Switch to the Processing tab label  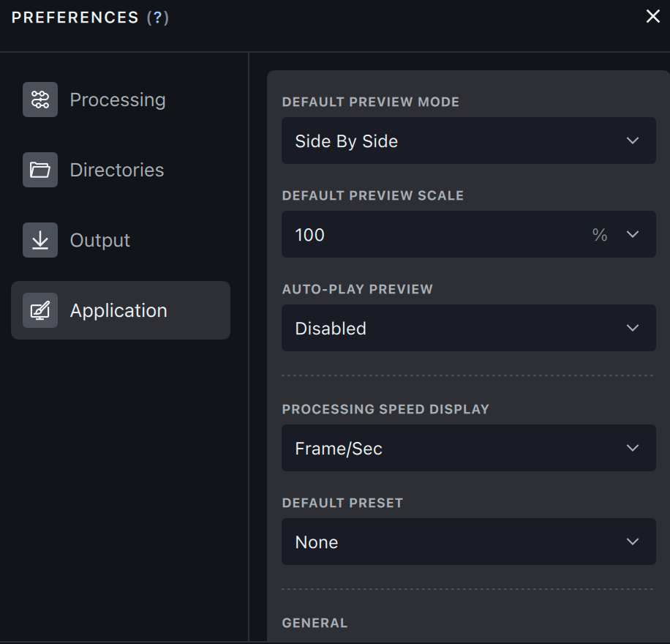pyautogui.click(x=118, y=100)
